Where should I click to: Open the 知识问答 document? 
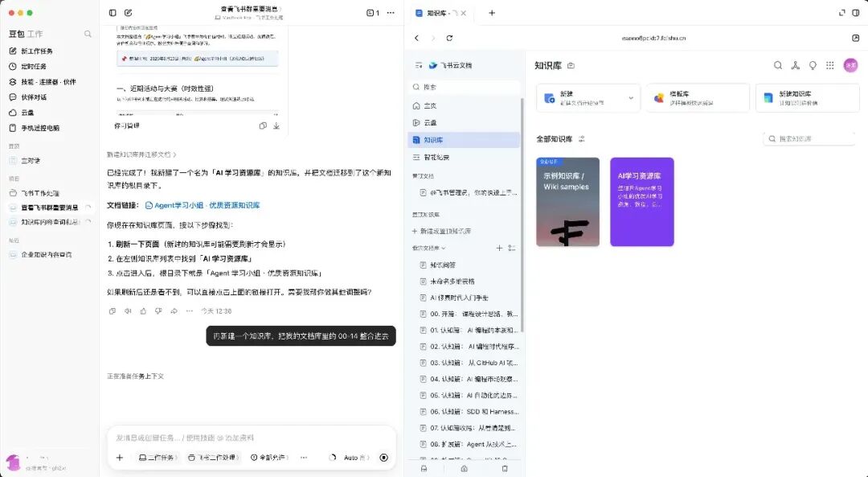(443, 265)
